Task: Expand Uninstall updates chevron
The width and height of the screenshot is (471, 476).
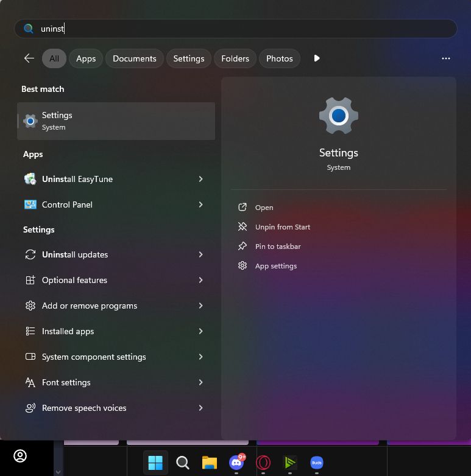Action: click(200, 254)
